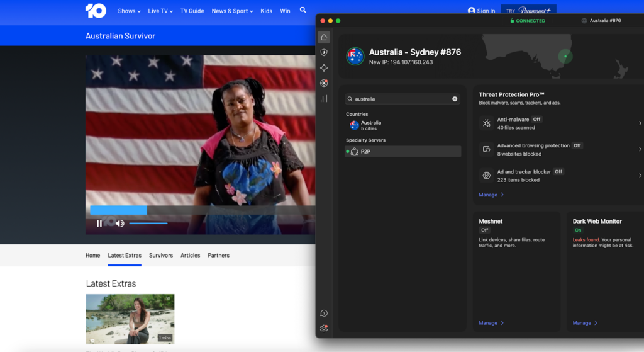Toggle Ad and tracker blocker Off badge

(x=558, y=172)
